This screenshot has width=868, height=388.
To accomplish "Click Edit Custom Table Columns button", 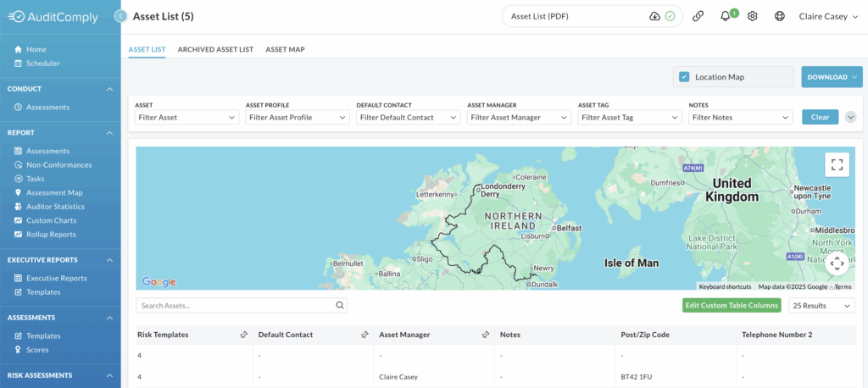I will click(731, 305).
